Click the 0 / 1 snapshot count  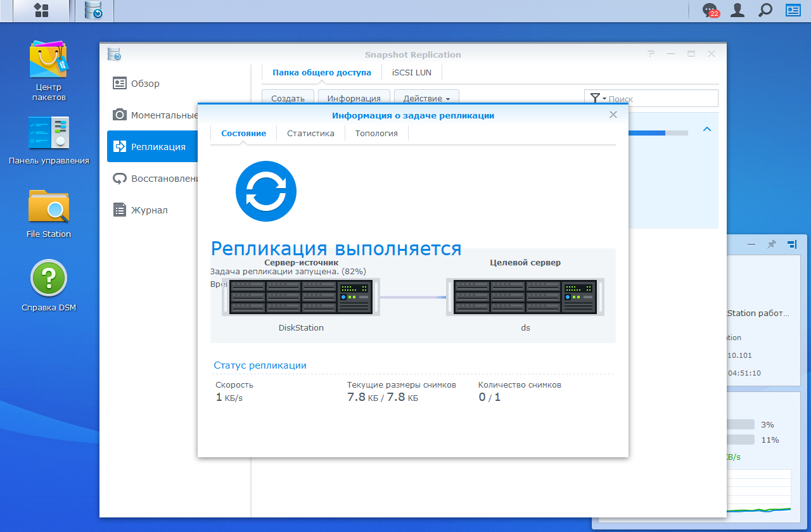490,397
